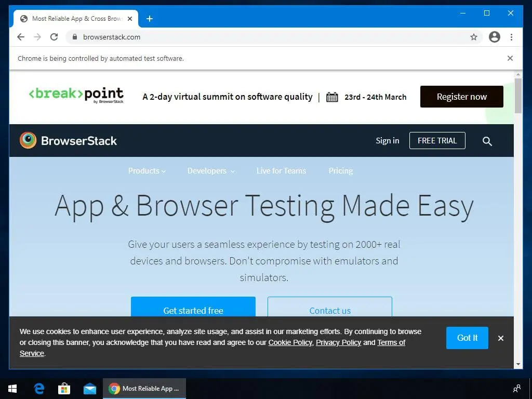Open the Pricing menu item
This screenshot has height=399, width=532.
(340, 171)
